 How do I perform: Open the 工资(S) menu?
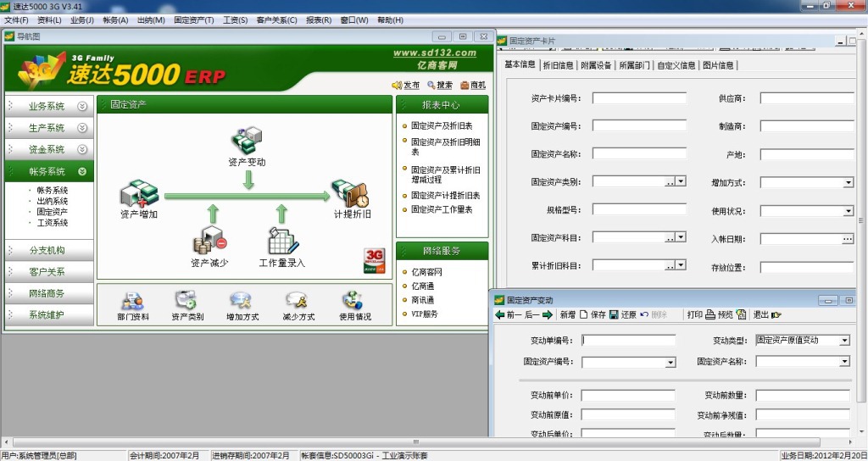[236, 20]
